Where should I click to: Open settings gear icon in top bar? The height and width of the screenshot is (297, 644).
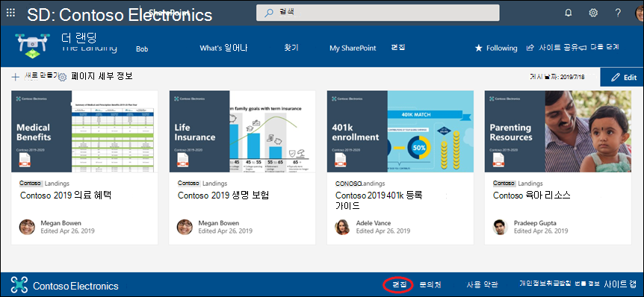click(593, 13)
